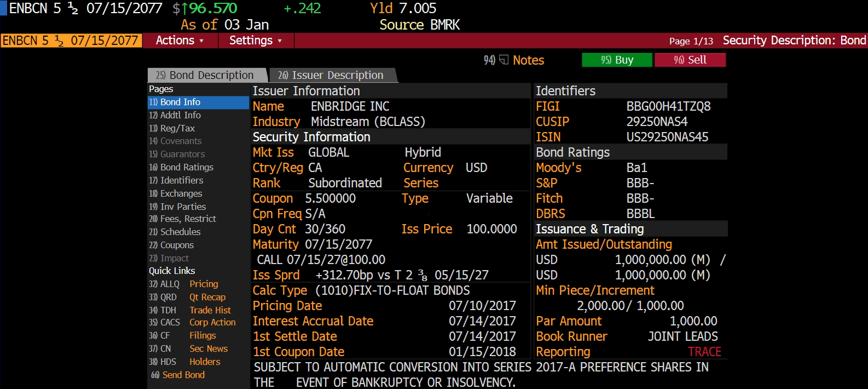Switch to the Issuer Description tab

pyautogui.click(x=332, y=75)
